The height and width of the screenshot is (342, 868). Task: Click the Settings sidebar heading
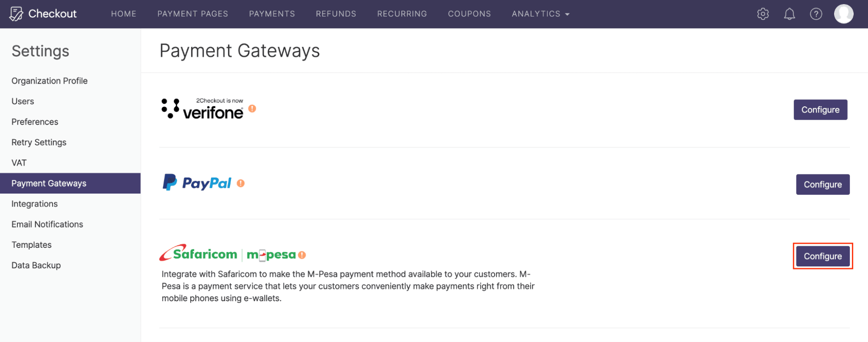[x=40, y=51]
